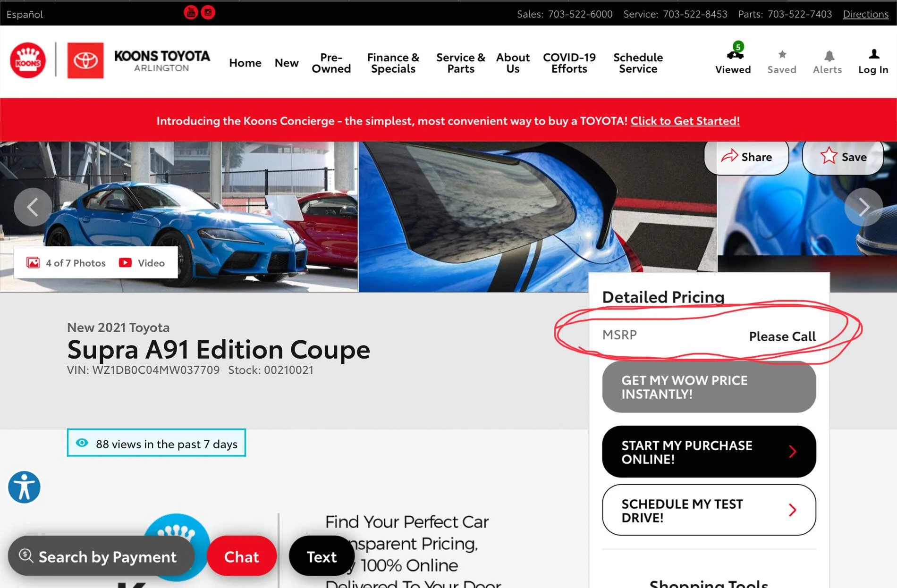Open the New vehicles menu
Viewport: 897px width, 588px height.
[x=287, y=63]
